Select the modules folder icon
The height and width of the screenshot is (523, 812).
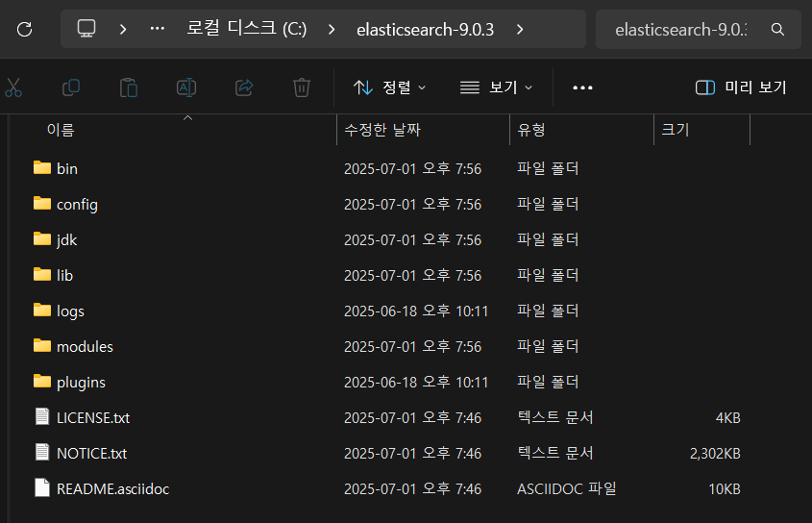(42, 346)
